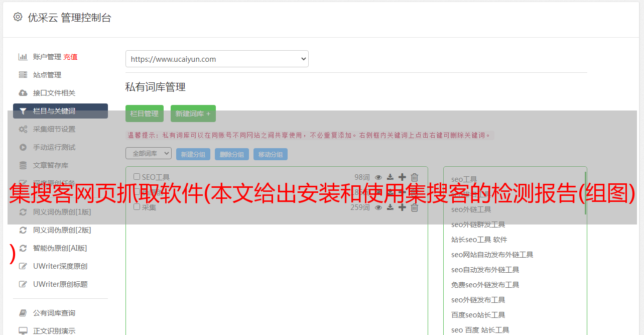Click the 删除分组 button
This screenshot has height=335, width=644.
pos(232,154)
